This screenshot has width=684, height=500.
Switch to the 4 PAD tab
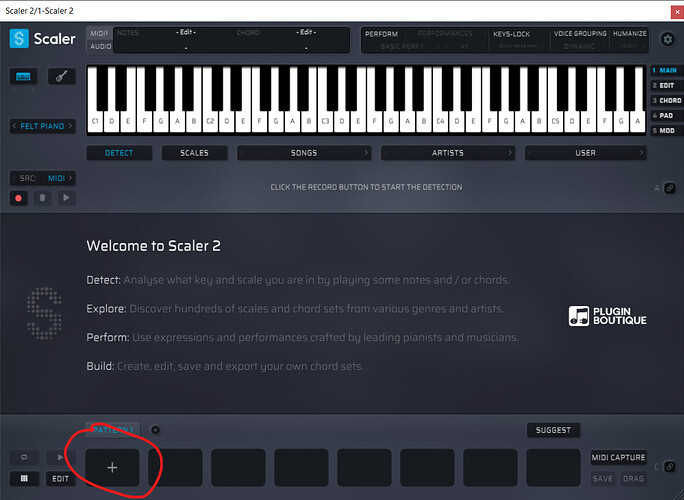pos(667,116)
